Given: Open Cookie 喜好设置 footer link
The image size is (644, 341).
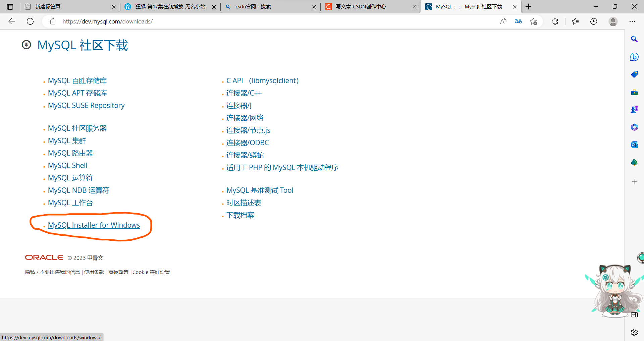Looking at the screenshot, I should (x=151, y=272).
